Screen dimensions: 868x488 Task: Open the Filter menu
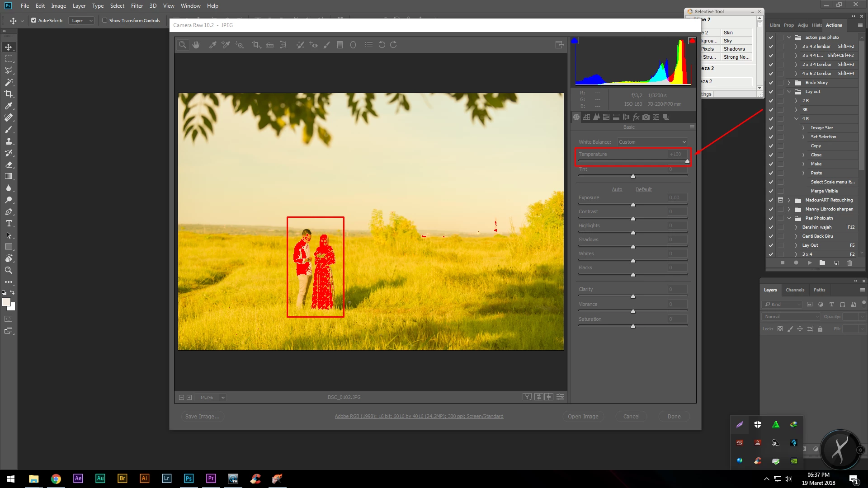pos(137,6)
